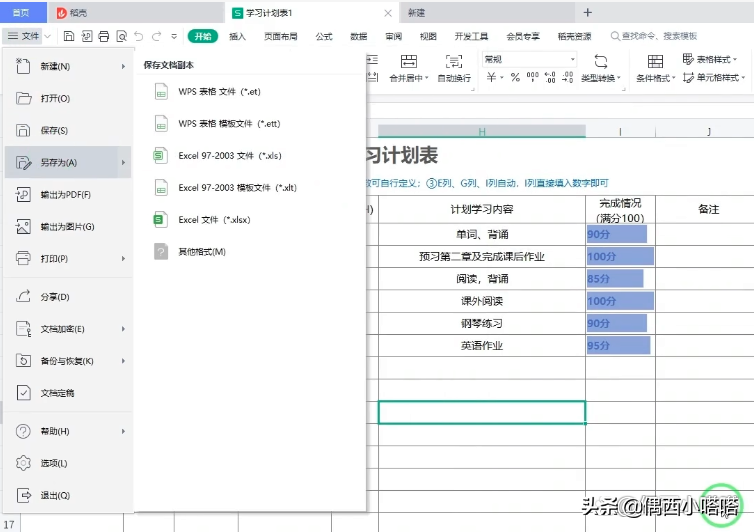Click the undo arrow icon
Screen dimensions: 754x532
click(x=138, y=36)
